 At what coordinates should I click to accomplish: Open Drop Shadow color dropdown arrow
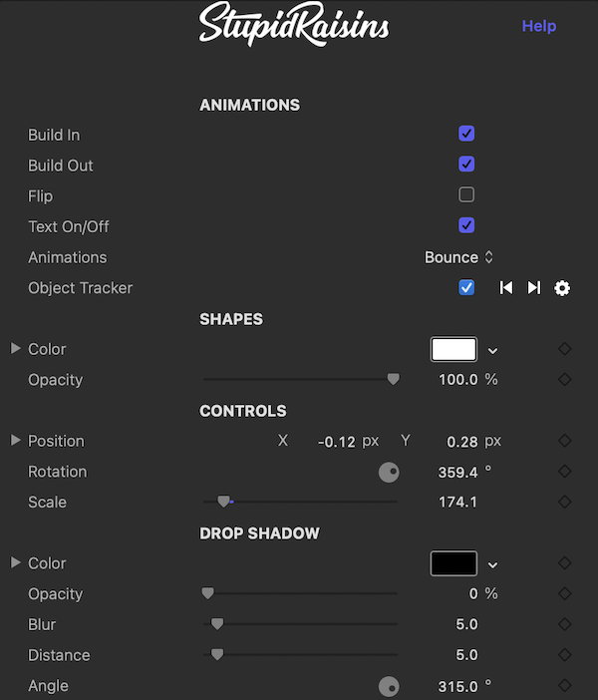pos(492,565)
